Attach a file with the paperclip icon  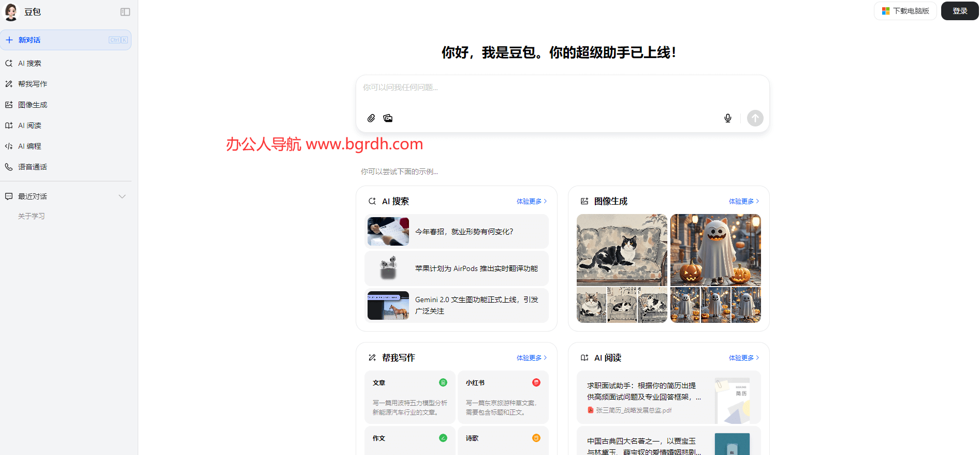coord(371,118)
